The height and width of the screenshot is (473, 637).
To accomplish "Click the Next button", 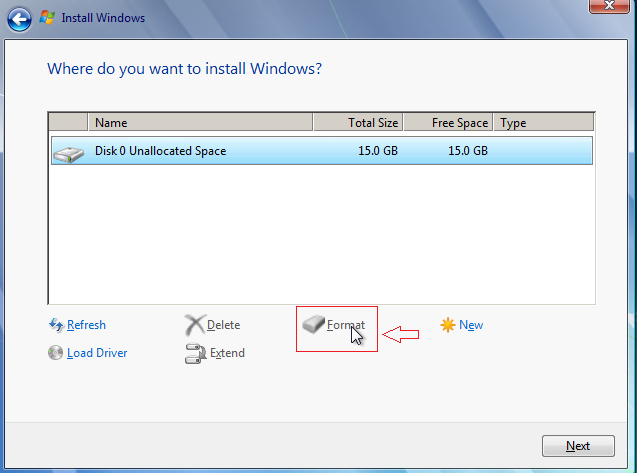I will 578,446.
